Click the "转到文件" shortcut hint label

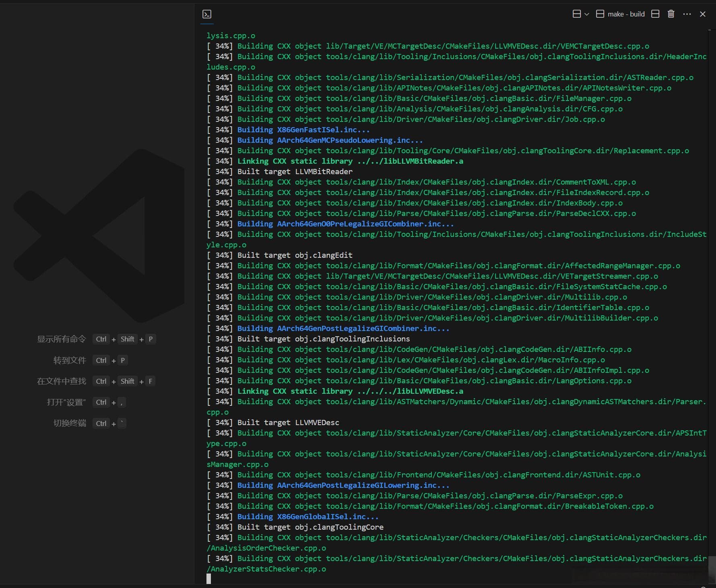(70, 360)
